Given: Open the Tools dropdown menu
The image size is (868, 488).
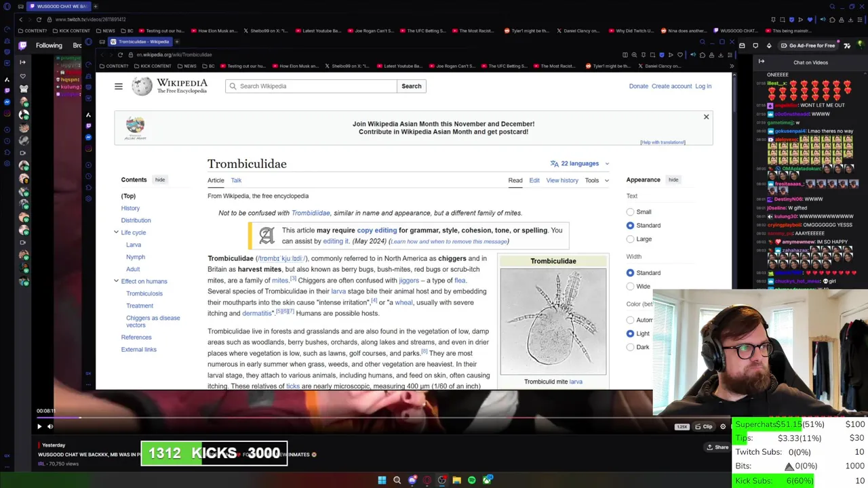Looking at the screenshot, I should 597,180.
